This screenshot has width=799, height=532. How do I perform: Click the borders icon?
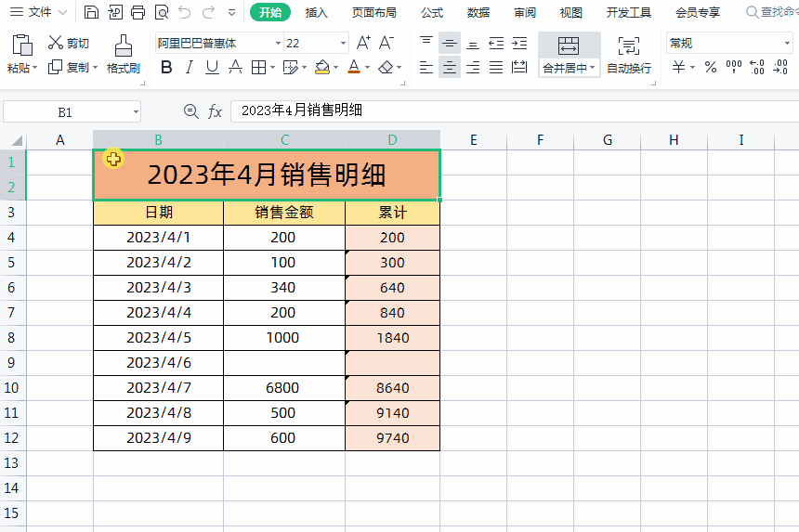pyautogui.click(x=259, y=67)
